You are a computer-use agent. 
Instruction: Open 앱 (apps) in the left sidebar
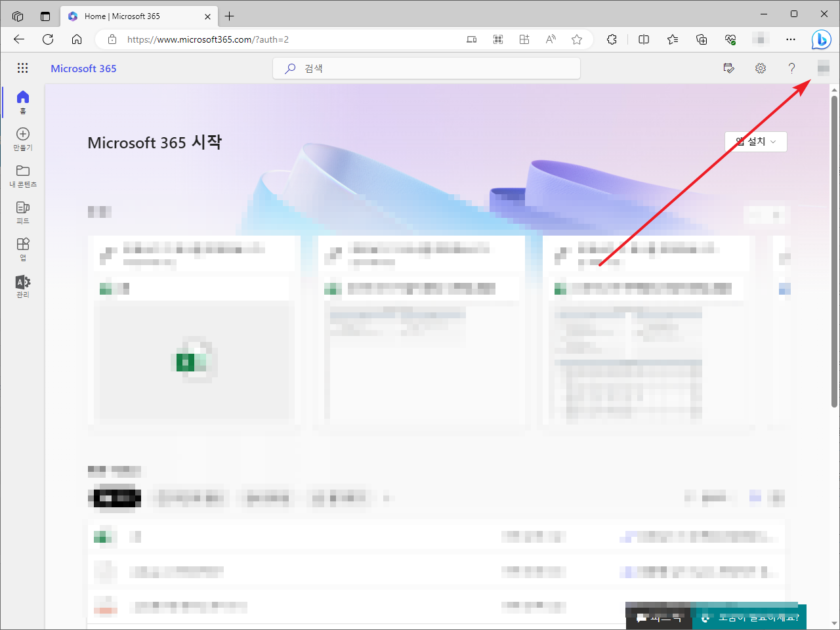[x=23, y=249]
